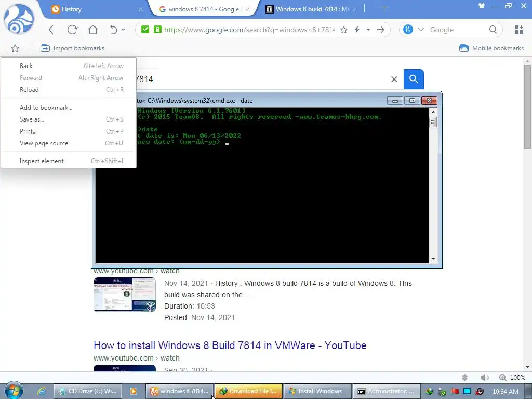This screenshot has height=399, width=532.
Task: Open the extensions grid icon
Action: click(519, 30)
